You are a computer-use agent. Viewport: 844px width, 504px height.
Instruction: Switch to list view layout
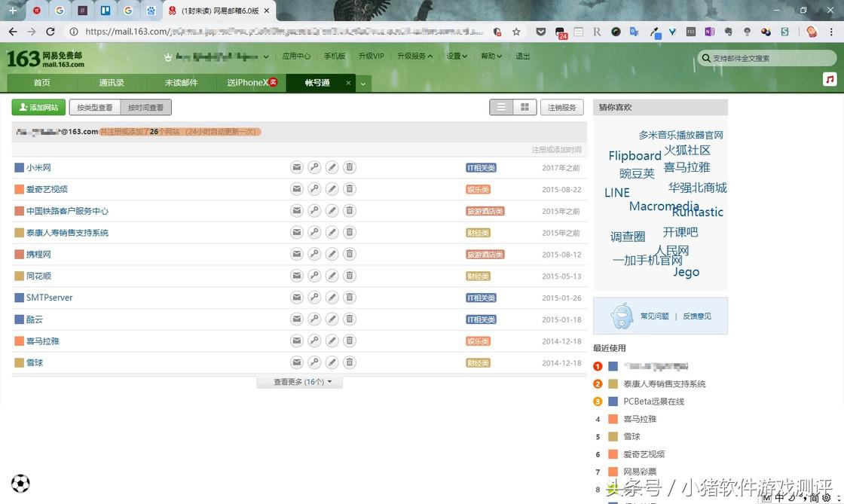pos(501,107)
